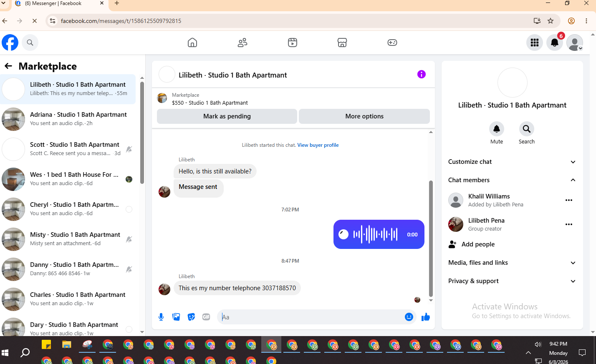The width and height of the screenshot is (596, 364).
Task: Open the purple conversation information icon
Action: click(x=422, y=74)
